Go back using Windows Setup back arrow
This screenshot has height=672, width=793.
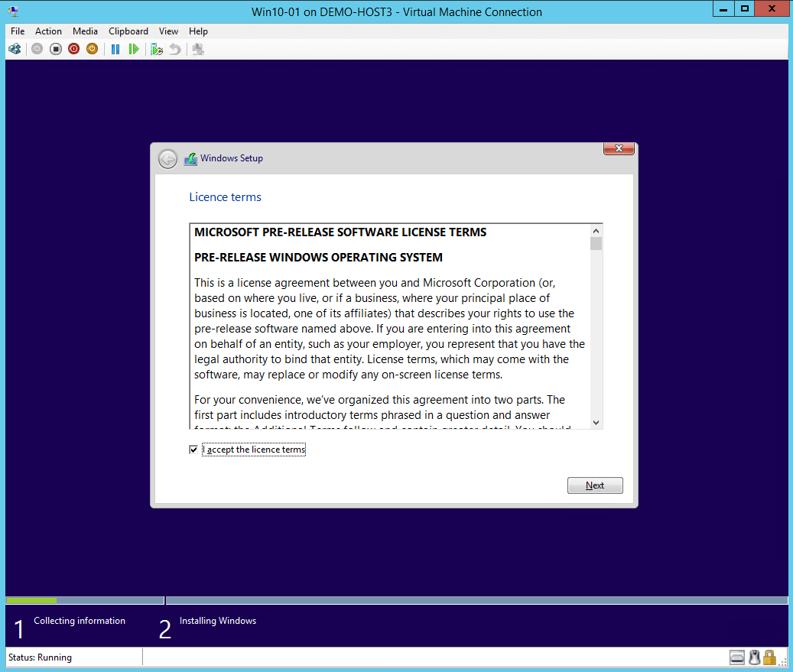coord(167,159)
